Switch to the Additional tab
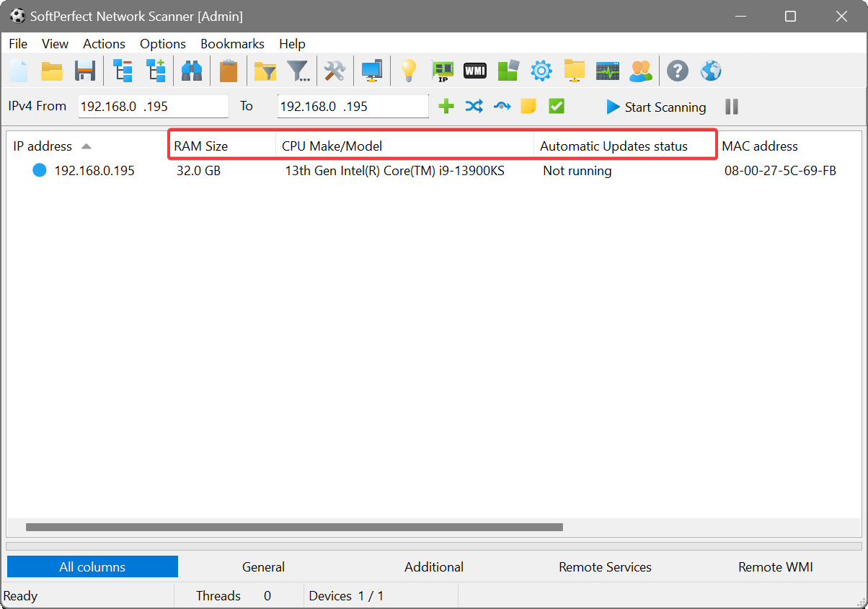This screenshot has width=868, height=609. [434, 566]
